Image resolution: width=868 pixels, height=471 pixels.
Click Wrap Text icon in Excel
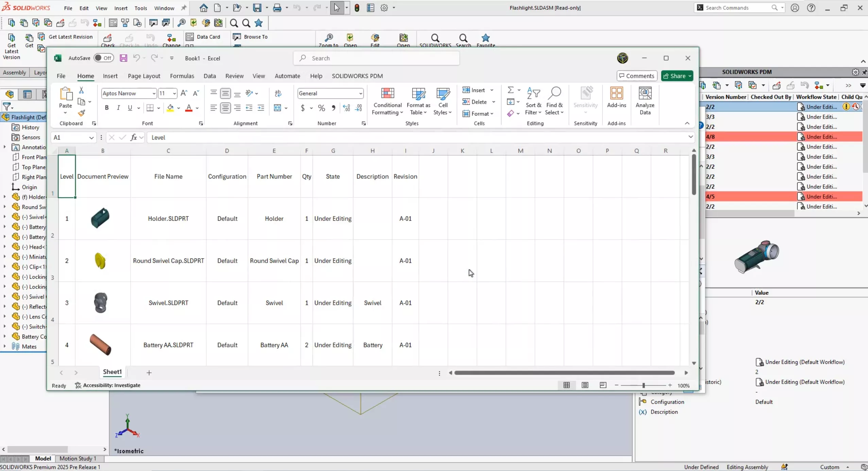point(278,93)
